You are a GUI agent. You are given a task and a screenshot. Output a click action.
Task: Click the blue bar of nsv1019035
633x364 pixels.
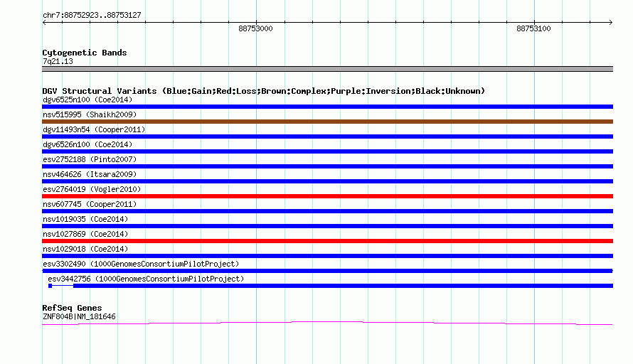(327, 226)
